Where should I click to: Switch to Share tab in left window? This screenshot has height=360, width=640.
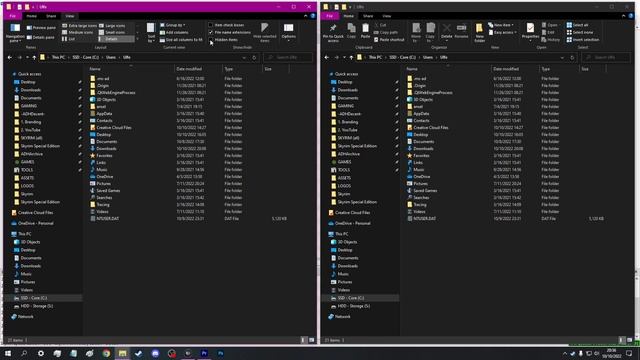51,16
